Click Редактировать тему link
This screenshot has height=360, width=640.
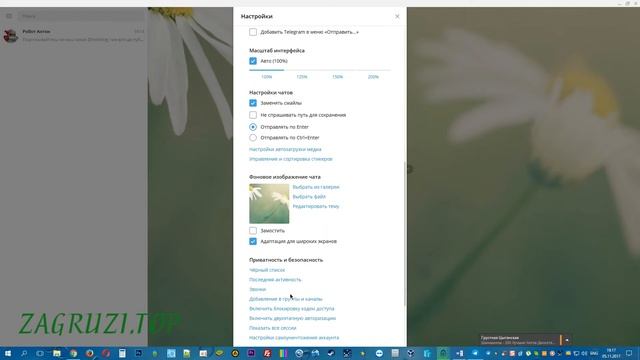pos(316,207)
